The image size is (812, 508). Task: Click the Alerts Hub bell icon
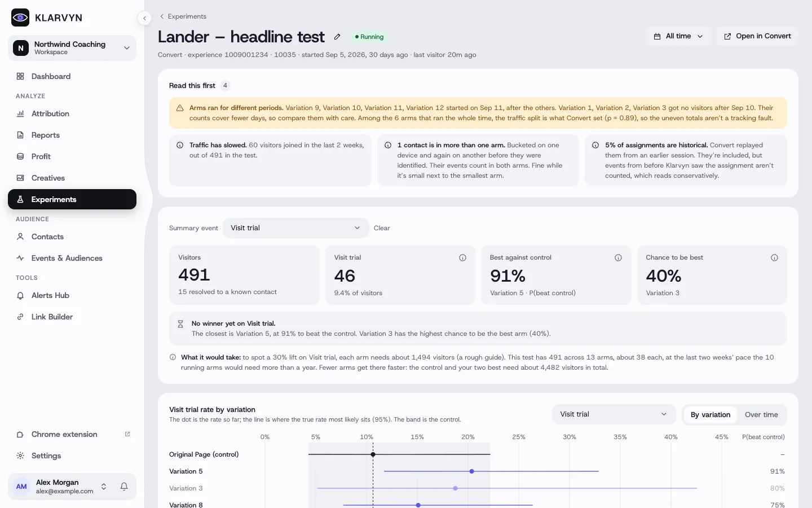click(20, 295)
